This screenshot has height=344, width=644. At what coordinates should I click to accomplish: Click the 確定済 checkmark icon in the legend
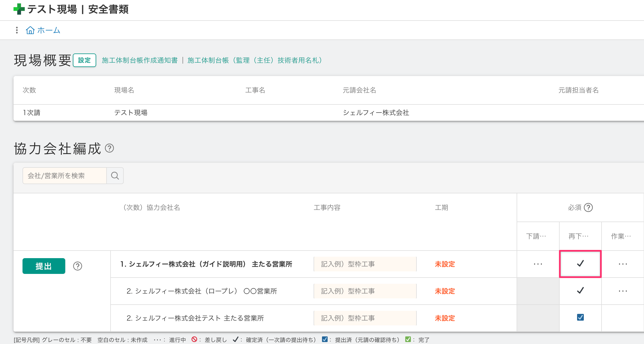(236, 339)
